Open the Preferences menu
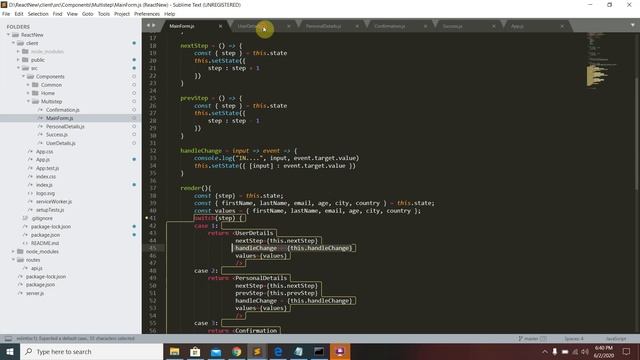 (147, 14)
